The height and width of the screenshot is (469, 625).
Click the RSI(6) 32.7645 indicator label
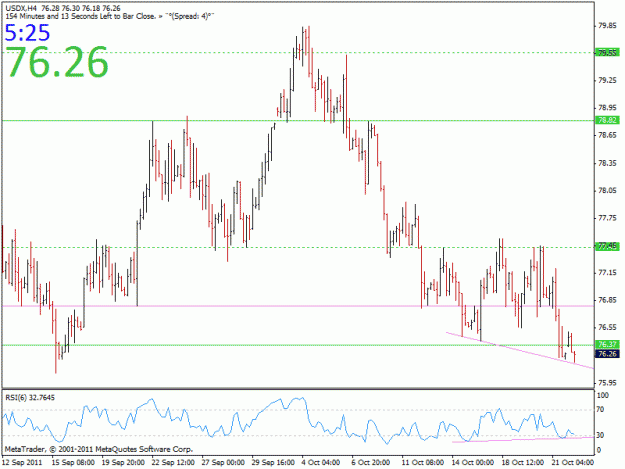pyautogui.click(x=30, y=398)
